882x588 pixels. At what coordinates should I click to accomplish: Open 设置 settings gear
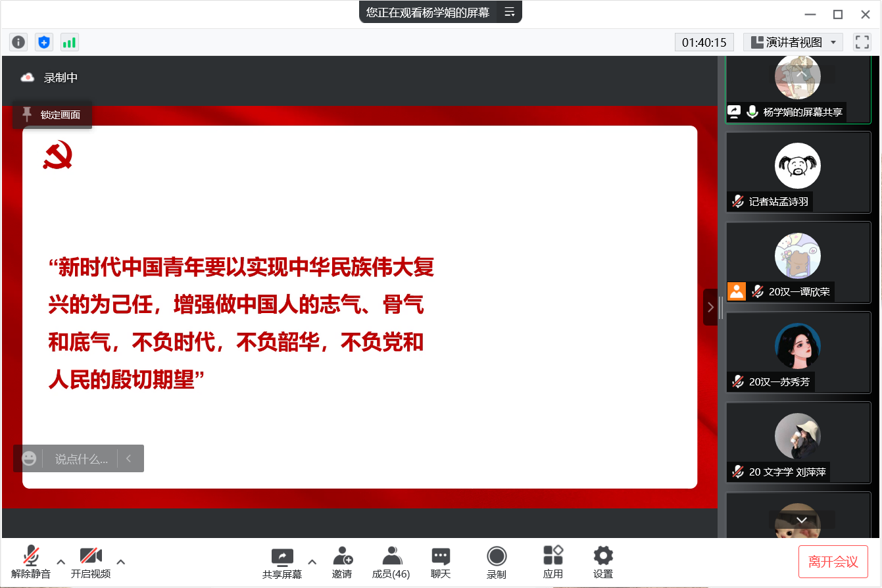coord(603,562)
